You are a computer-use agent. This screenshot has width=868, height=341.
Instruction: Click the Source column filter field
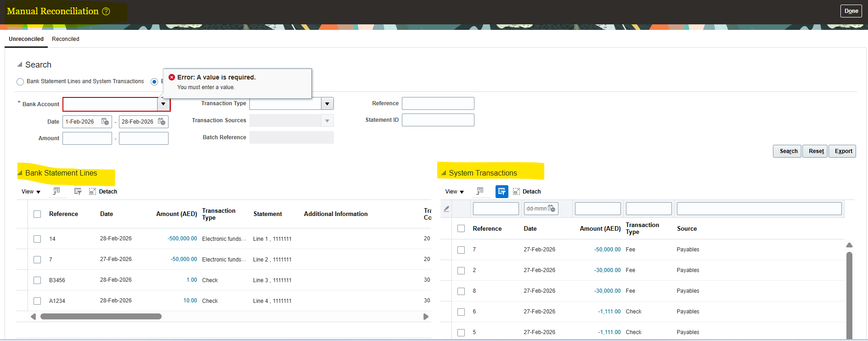pos(759,209)
